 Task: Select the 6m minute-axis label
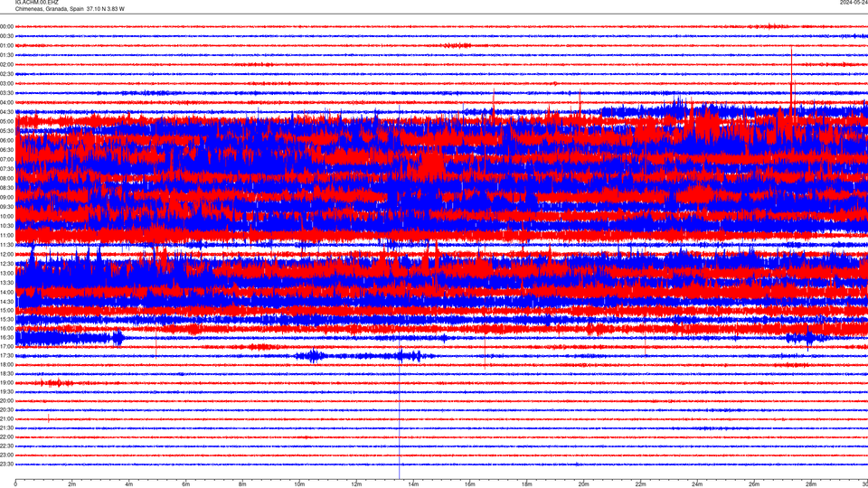click(185, 484)
